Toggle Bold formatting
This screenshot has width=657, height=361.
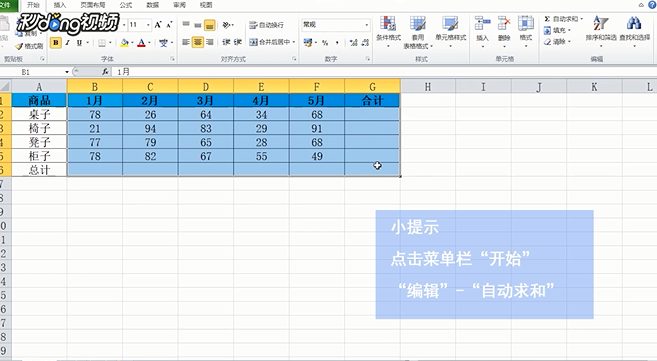click(55, 43)
